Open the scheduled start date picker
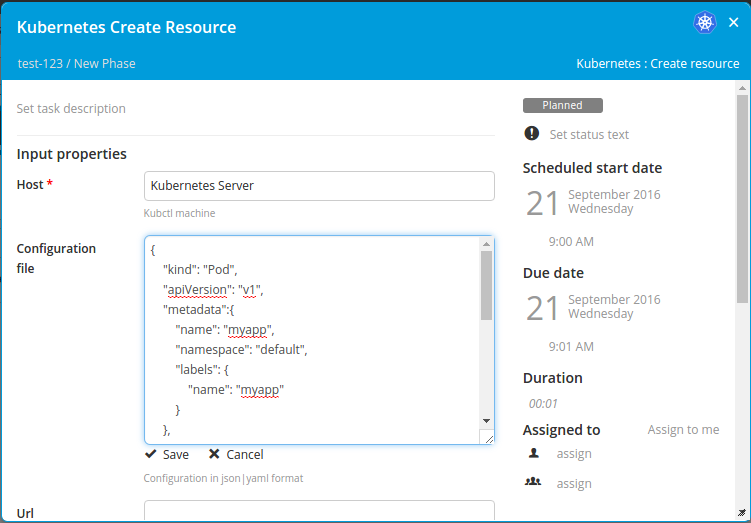This screenshot has width=751, height=523. click(x=594, y=202)
